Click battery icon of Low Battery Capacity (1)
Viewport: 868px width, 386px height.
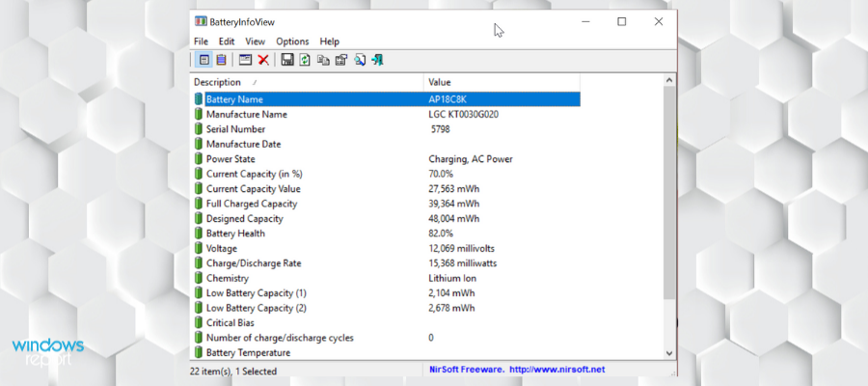(199, 293)
